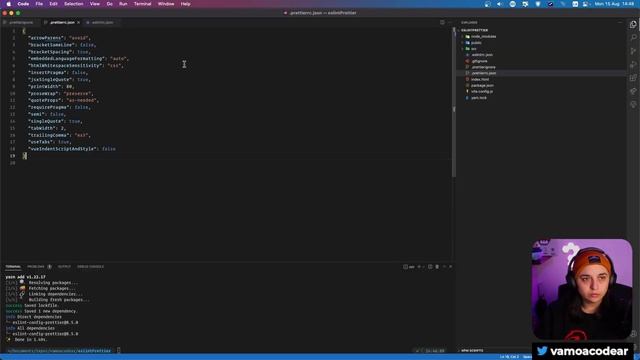This screenshot has height=360, width=640.
Task: Switch to the .prettierignore editor tab
Action: 20,22
